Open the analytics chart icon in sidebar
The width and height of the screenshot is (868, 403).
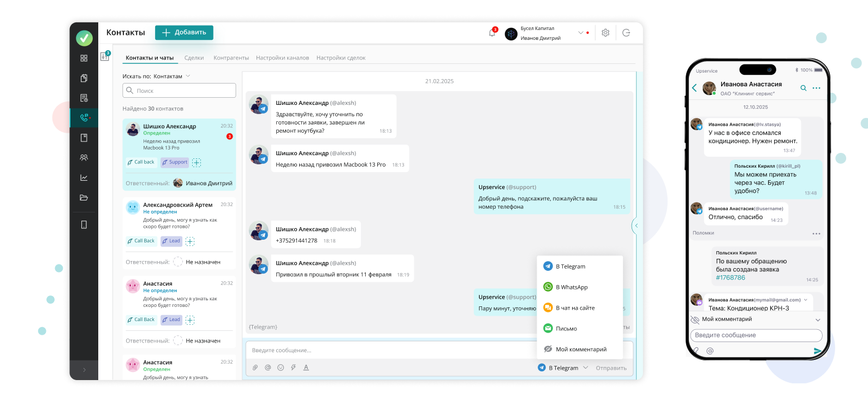tap(84, 177)
